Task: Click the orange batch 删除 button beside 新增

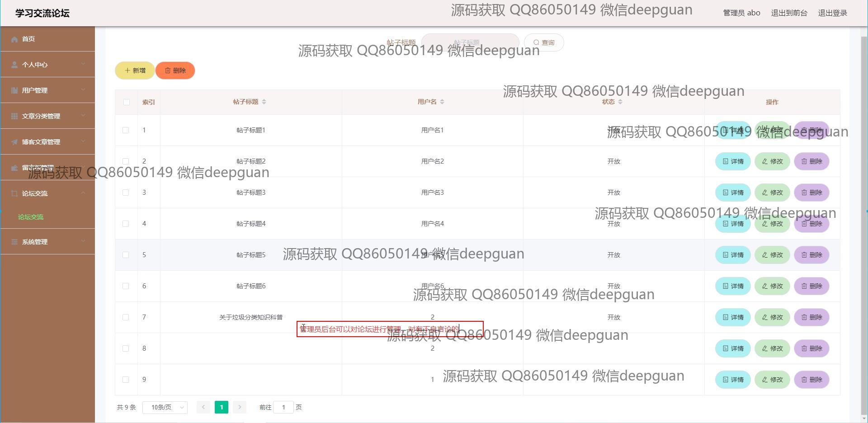Action: click(x=175, y=70)
